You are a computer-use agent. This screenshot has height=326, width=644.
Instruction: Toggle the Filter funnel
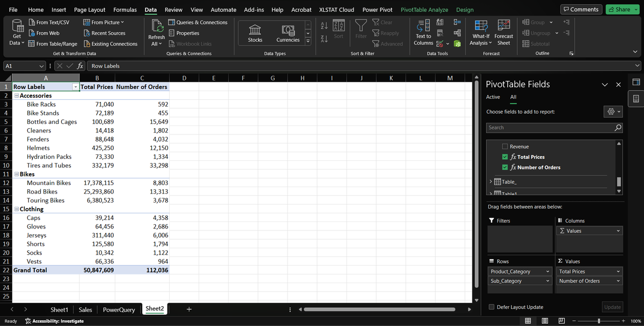[x=361, y=28]
